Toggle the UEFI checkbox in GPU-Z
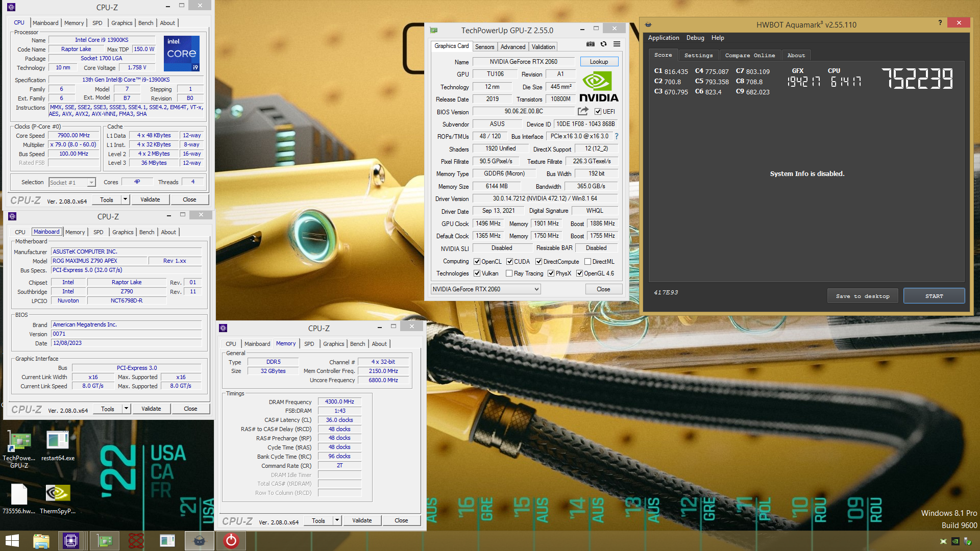This screenshot has height=551, width=980. point(598,111)
